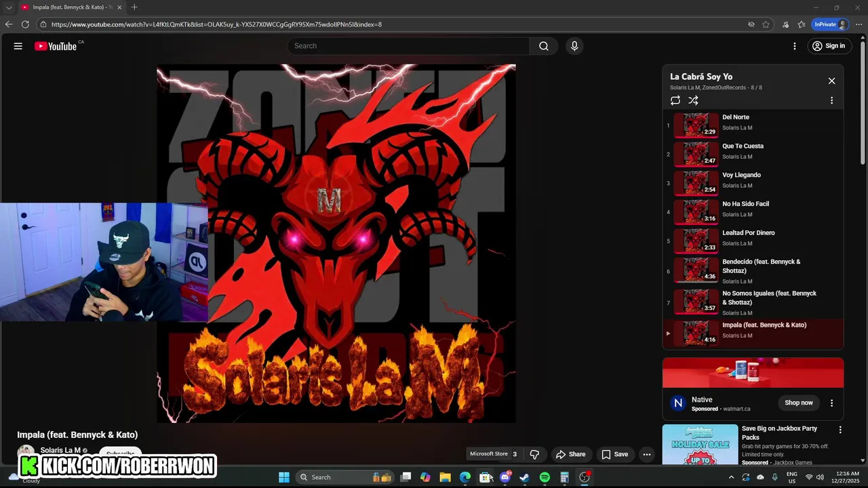The width and height of the screenshot is (868, 488).
Task: Click the InPrivate profile button
Action: [831, 24]
